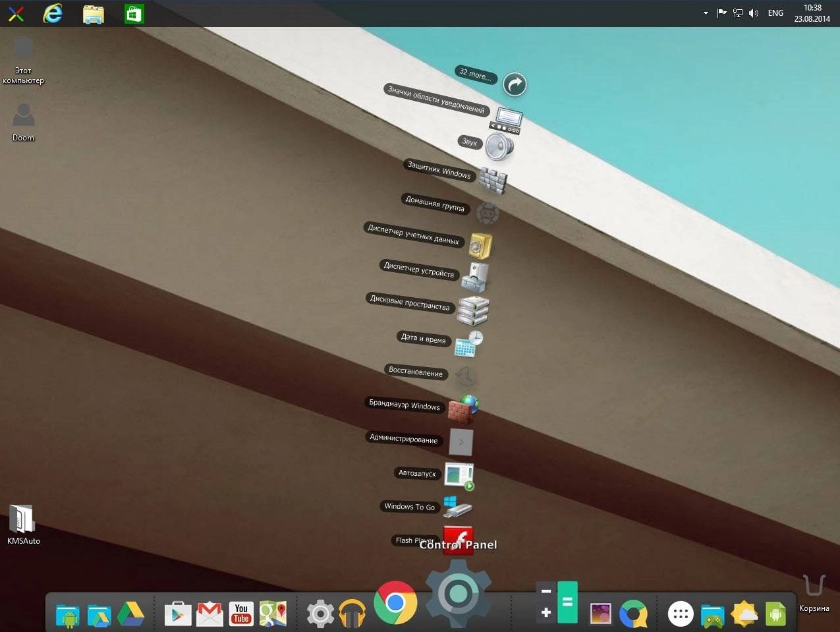Open the Звук speaker icon
The image size is (840, 632).
[499, 146]
